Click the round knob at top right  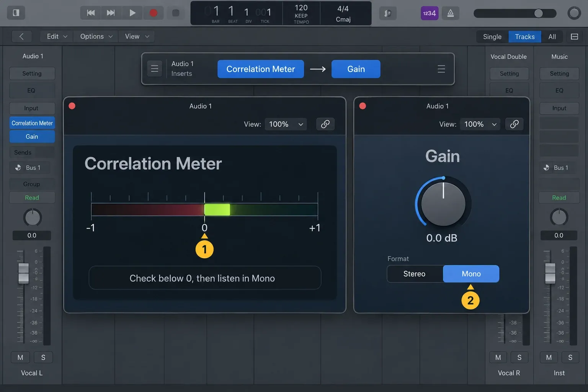pyautogui.click(x=574, y=13)
